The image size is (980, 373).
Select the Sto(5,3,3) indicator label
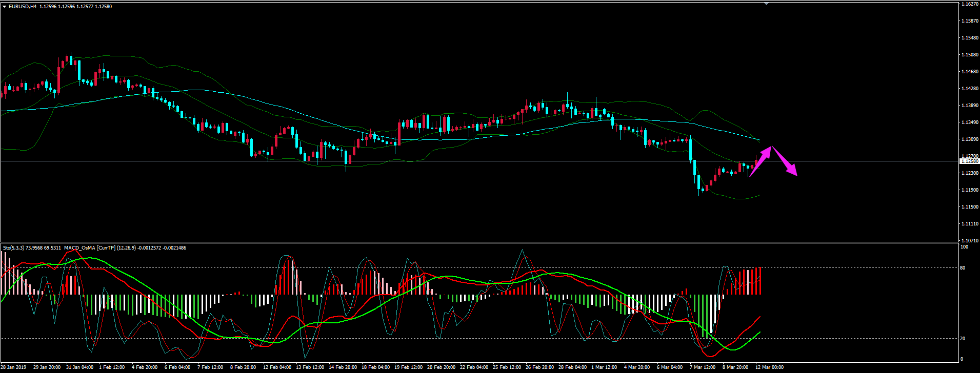13,248
